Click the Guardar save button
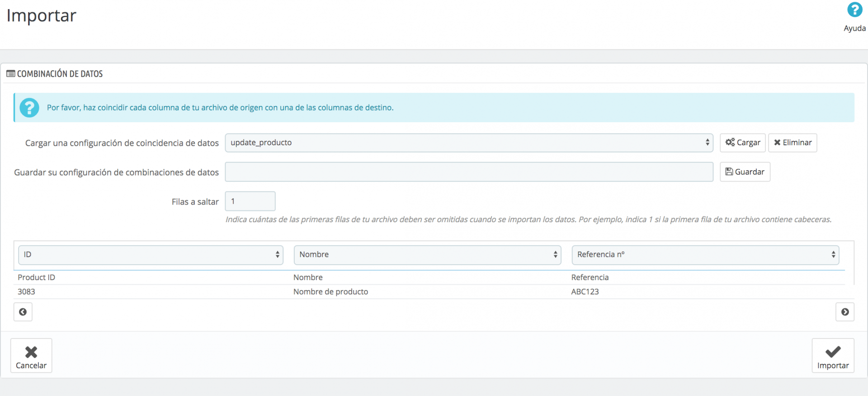This screenshot has height=396, width=868. (745, 172)
